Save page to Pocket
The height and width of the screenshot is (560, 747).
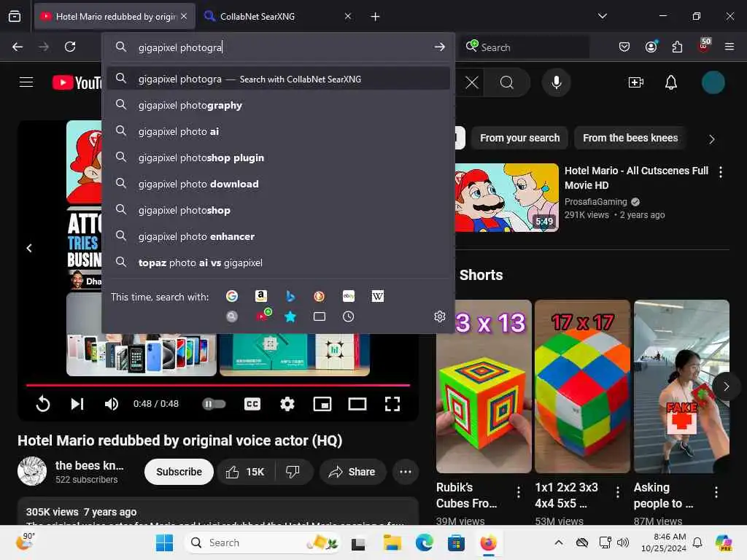tap(624, 47)
